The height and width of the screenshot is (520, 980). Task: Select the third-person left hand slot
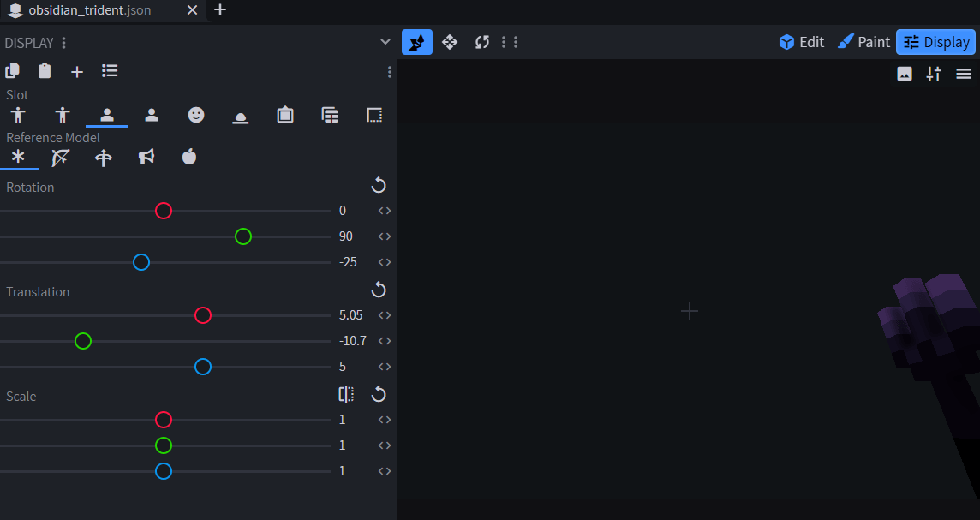[63, 115]
